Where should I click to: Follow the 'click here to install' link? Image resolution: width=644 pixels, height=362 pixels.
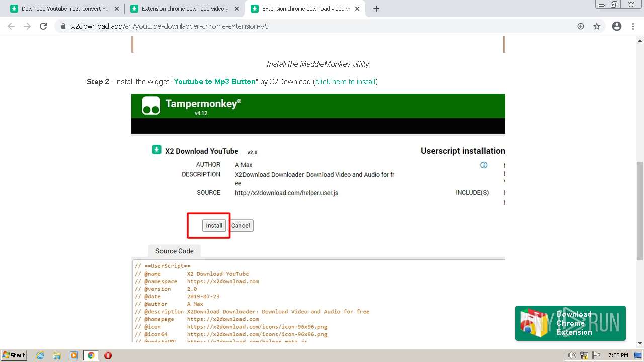point(346,82)
